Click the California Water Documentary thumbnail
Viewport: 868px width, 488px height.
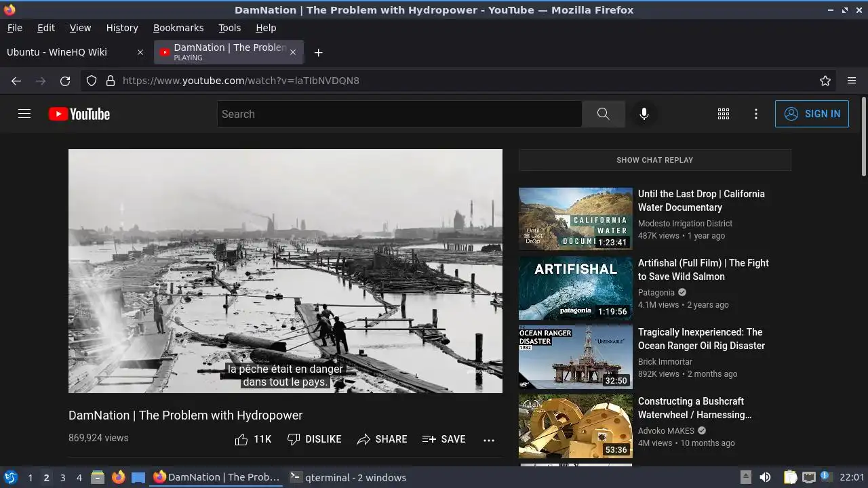click(576, 219)
